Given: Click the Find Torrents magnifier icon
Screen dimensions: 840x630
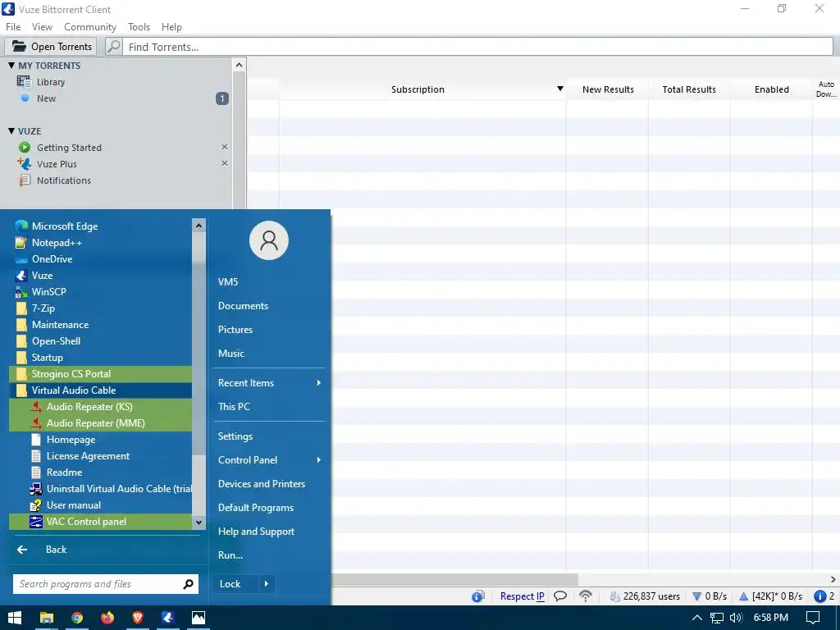Looking at the screenshot, I should coord(113,47).
